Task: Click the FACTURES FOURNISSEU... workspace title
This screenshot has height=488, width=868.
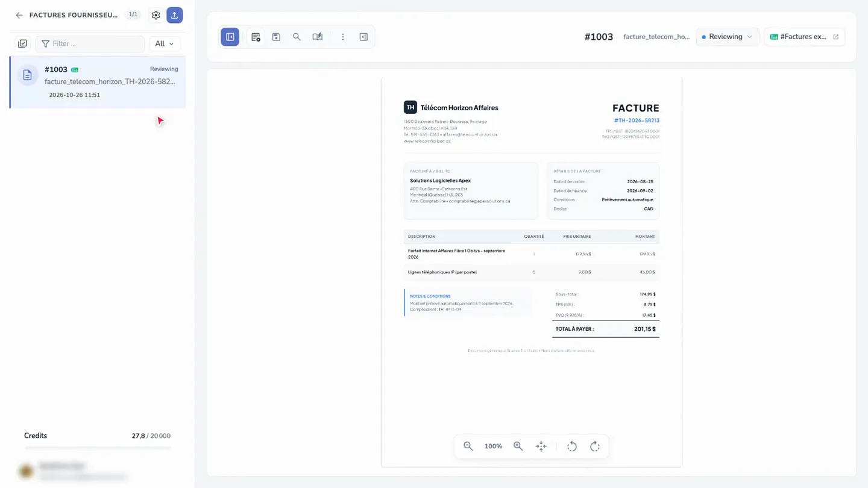Action: tap(74, 15)
